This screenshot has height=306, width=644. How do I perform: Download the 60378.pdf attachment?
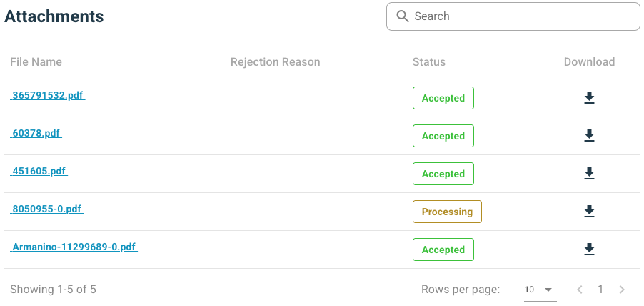[589, 136]
